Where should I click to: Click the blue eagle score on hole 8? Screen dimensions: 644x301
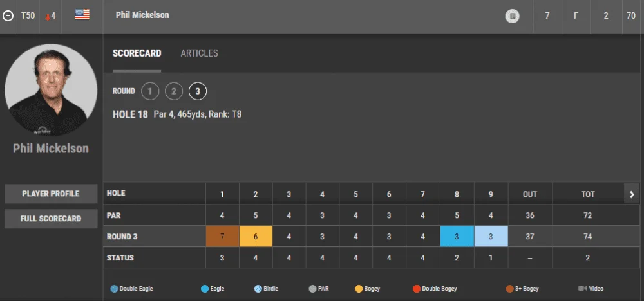point(457,236)
